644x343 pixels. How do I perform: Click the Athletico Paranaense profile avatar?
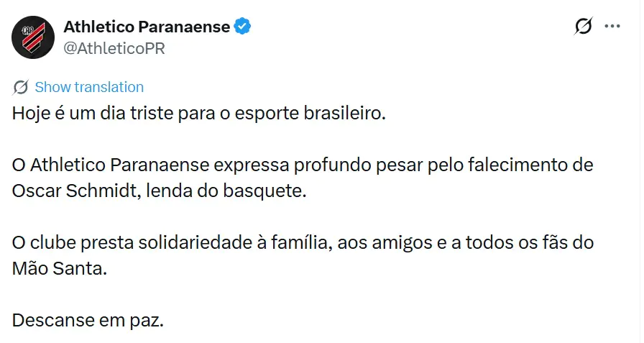[x=32, y=37]
